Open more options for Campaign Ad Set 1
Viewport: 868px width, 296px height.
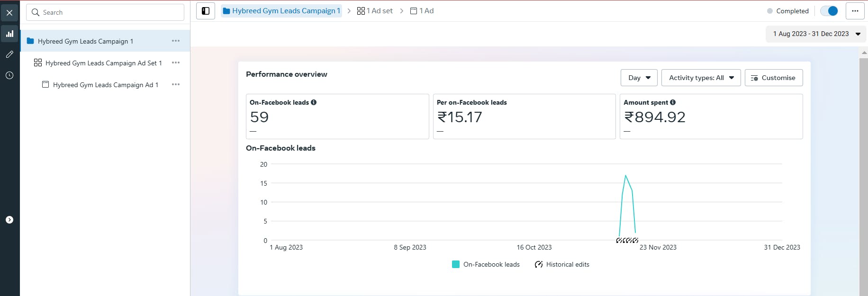click(176, 63)
